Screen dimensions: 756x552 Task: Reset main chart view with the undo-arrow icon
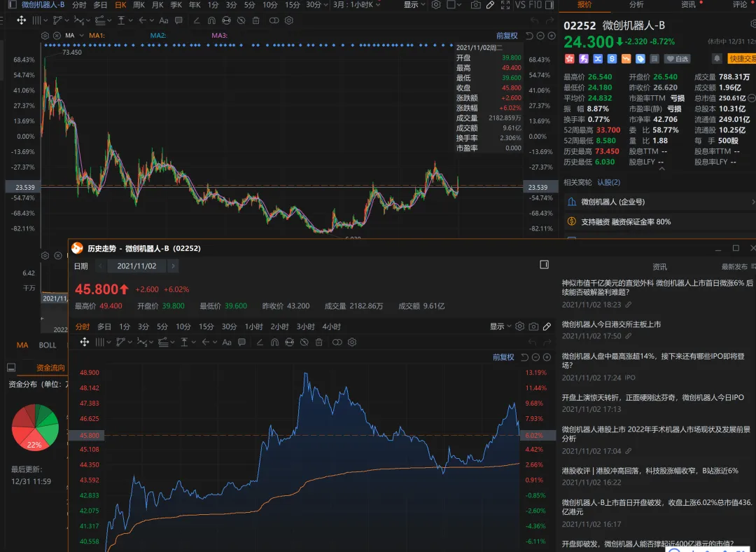(x=529, y=36)
